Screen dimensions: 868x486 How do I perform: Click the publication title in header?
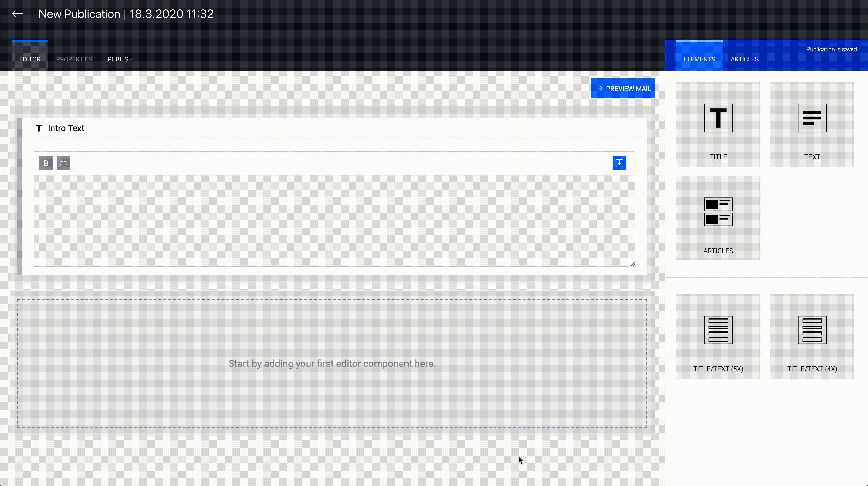point(126,14)
